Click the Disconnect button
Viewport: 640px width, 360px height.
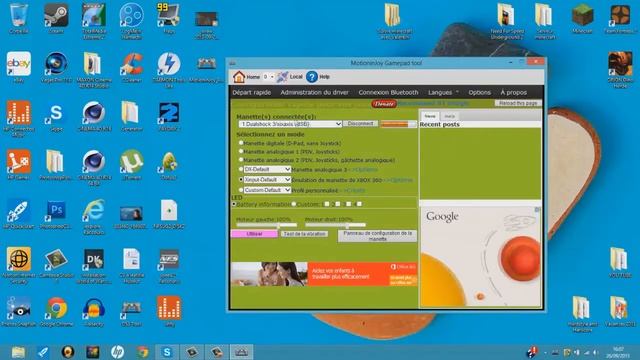pos(360,123)
